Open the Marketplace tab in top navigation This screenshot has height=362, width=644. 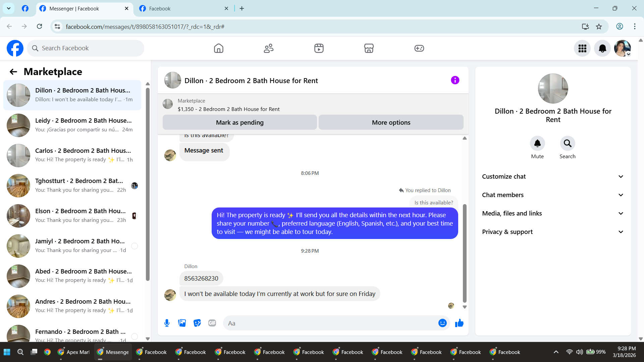pyautogui.click(x=369, y=48)
